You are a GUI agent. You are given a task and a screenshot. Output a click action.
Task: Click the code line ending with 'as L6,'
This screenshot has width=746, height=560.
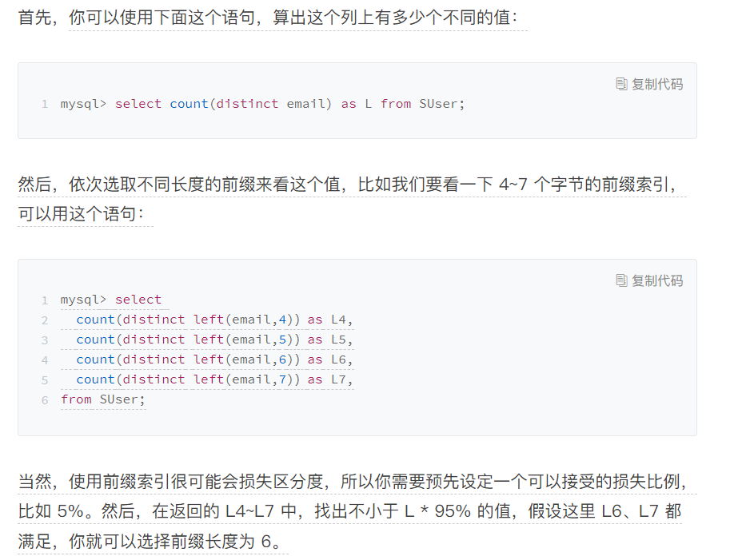(214, 359)
